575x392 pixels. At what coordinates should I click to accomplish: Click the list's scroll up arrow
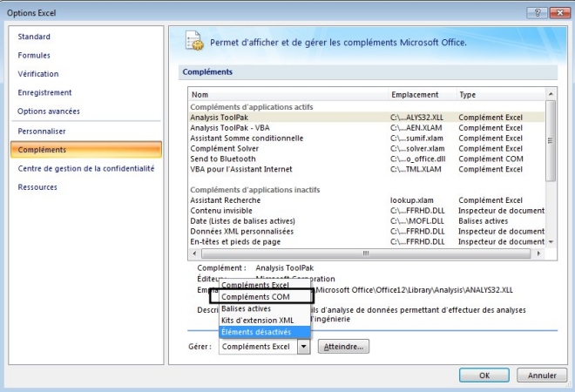pos(551,94)
